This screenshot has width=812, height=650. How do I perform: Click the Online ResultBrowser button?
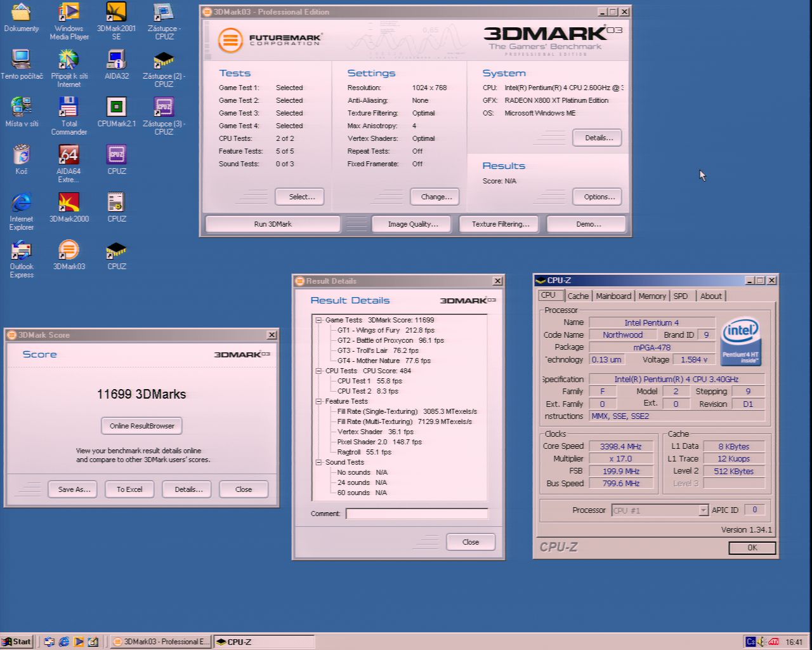point(141,426)
